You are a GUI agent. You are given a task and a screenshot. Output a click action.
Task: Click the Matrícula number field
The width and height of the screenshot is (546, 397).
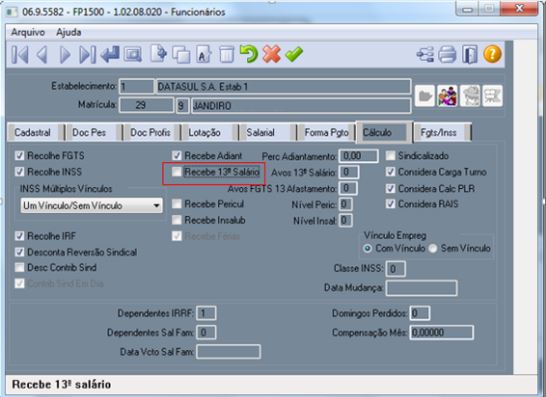[146, 106]
